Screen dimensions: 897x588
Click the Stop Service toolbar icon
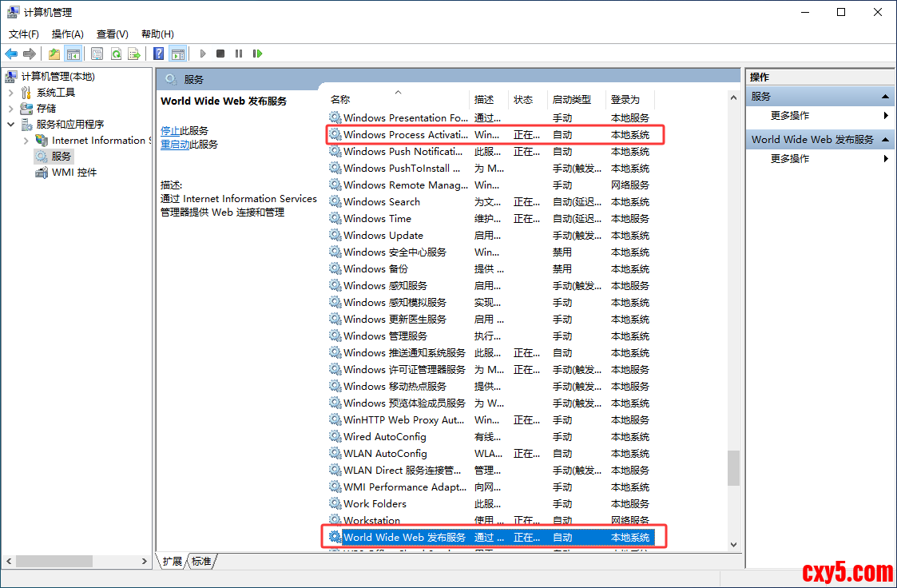tap(220, 54)
